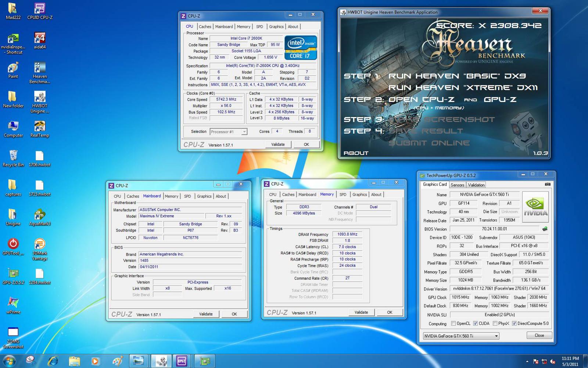The width and height of the screenshot is (588, 368).
Task: Select the 1715.hwbot file icon
Action: click(40, 188)
